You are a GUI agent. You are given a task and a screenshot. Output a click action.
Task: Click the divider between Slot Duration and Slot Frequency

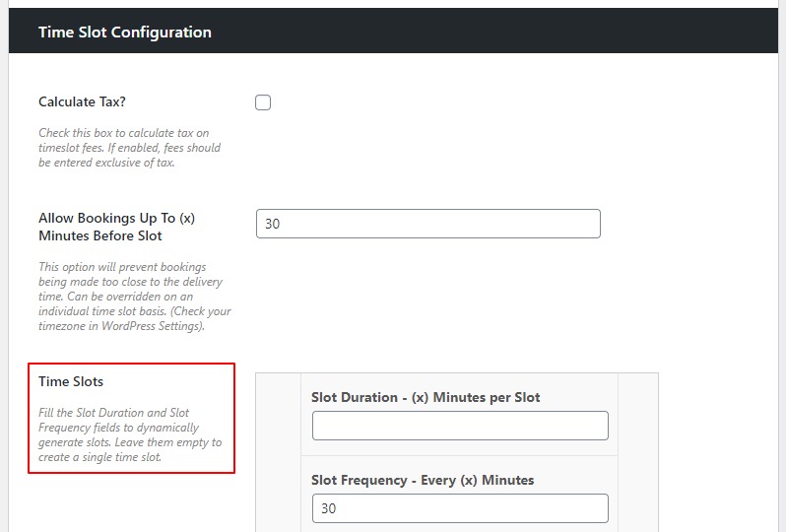click(460, 455)
